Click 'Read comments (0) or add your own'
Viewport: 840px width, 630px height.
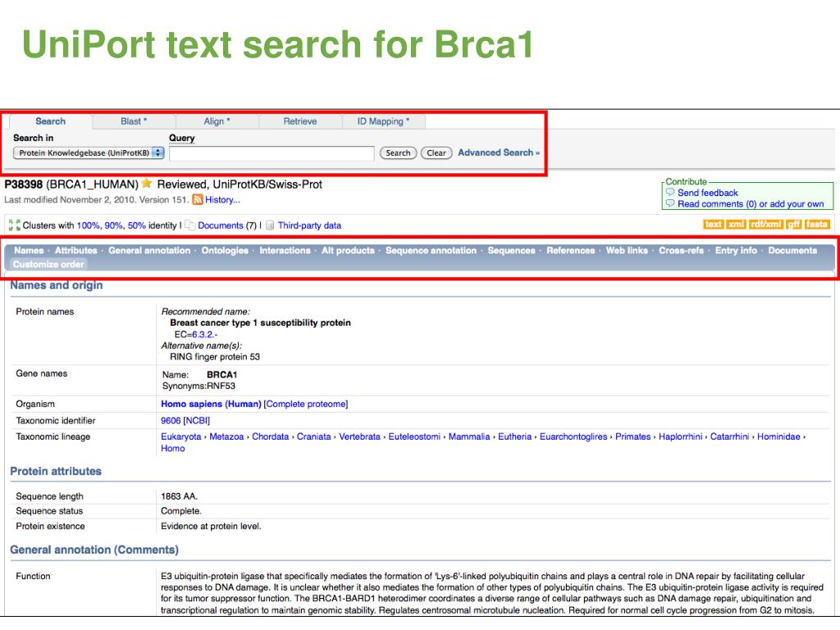point(751,204)
